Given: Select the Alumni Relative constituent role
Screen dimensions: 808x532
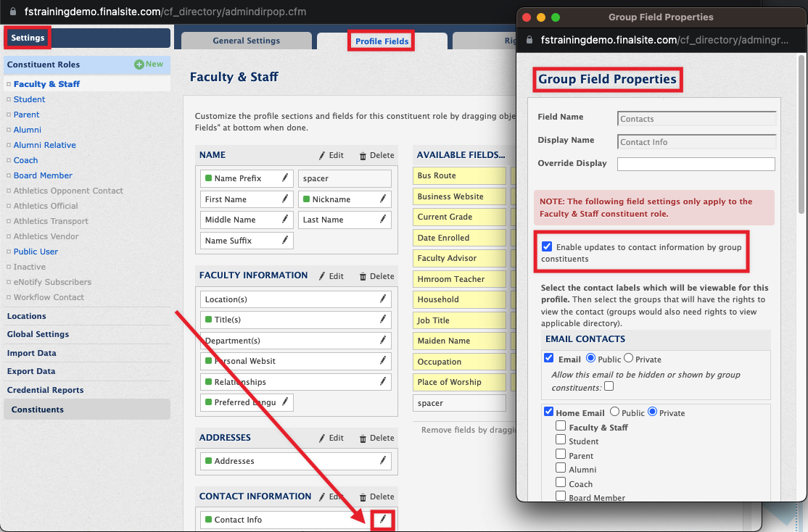Looking at the screenshot, I should [x=44, y=145].
